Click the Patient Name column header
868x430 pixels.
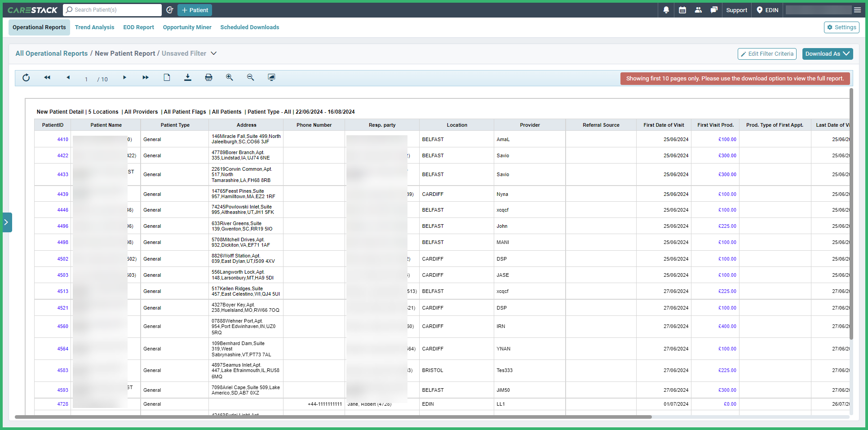coord(106,125)
